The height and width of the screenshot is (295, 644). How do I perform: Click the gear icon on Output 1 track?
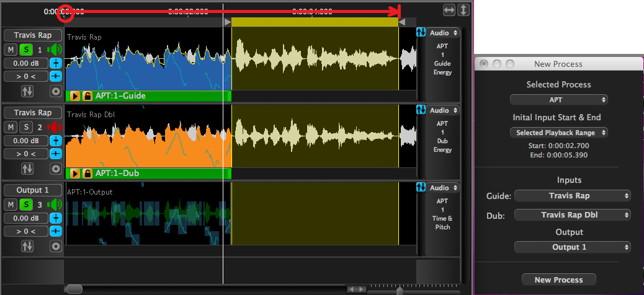coord(56,246)
